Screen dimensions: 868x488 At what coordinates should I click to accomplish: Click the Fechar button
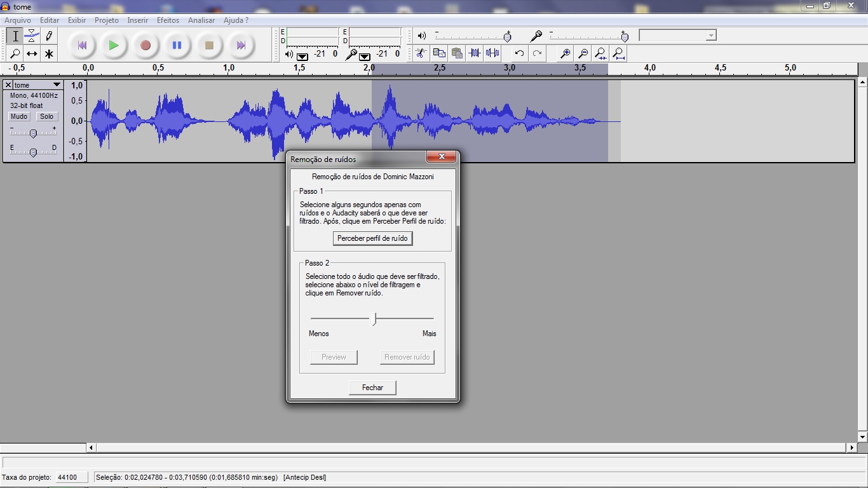[372, 388]
